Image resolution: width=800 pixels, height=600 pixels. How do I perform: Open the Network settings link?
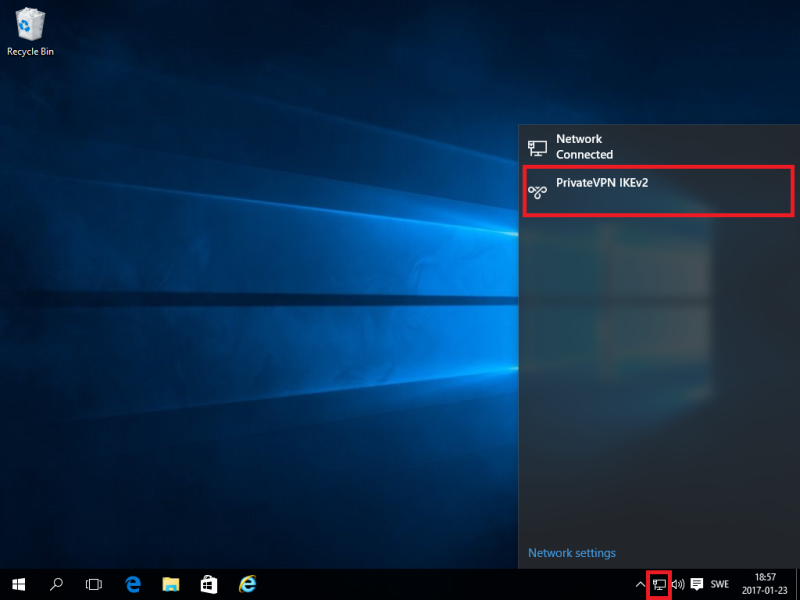572,553
